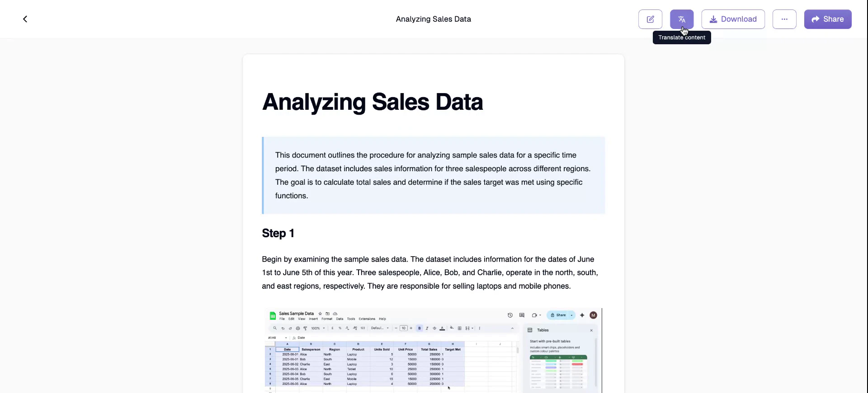Click the Download button
Viewport: 868px width, 393px height.
tap(732, 19)
